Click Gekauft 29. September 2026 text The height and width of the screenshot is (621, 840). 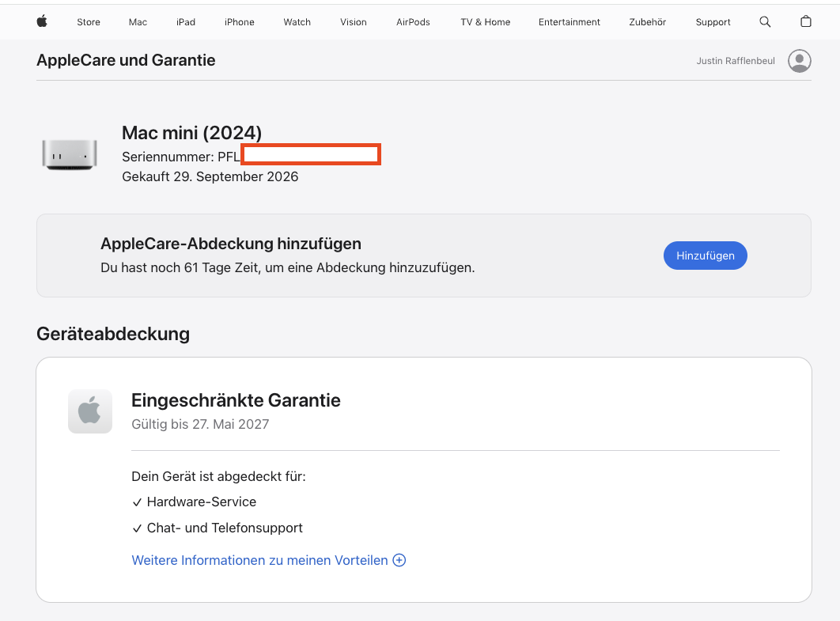click(210, 176)
